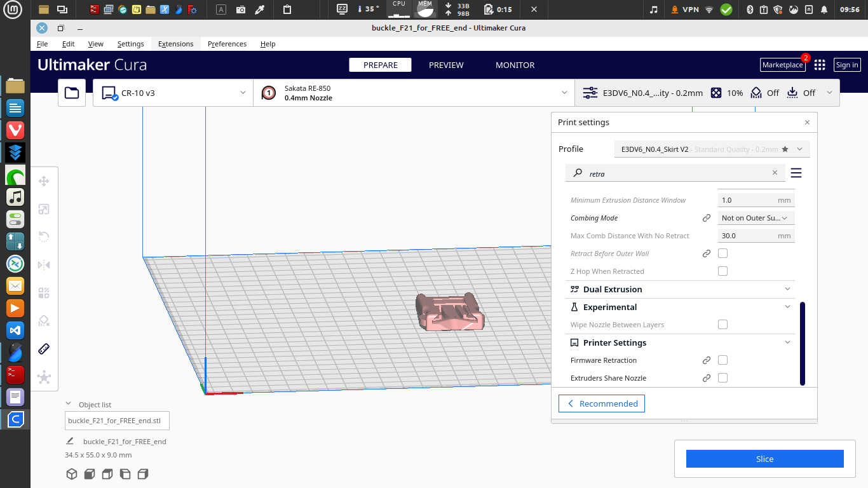This screenshot has height=488, width=868.
Task: Open file using the folder icon button
Action: pyautogui.click(x=72, y=93)
